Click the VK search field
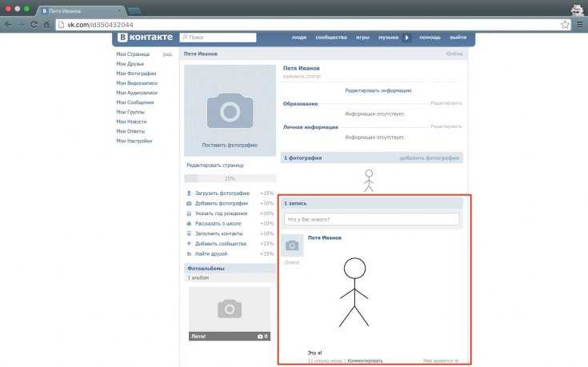 point(218,37)
